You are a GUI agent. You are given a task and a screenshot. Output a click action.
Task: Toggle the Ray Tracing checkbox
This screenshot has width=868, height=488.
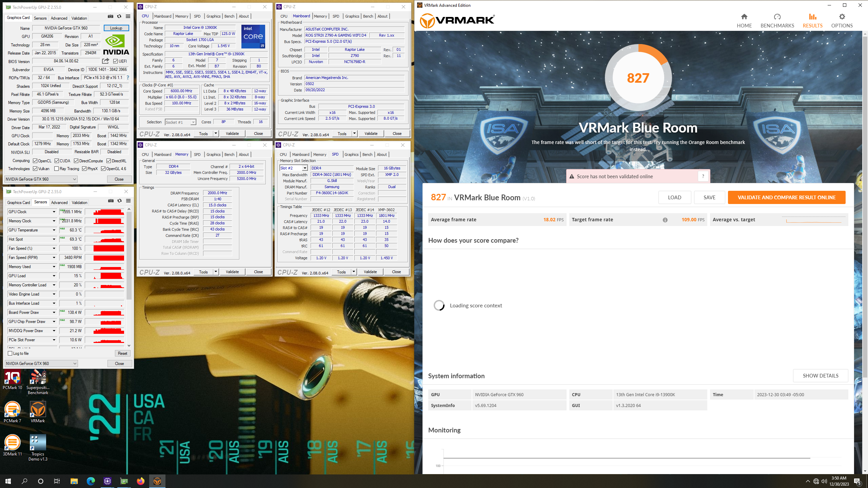coord(57,168)
